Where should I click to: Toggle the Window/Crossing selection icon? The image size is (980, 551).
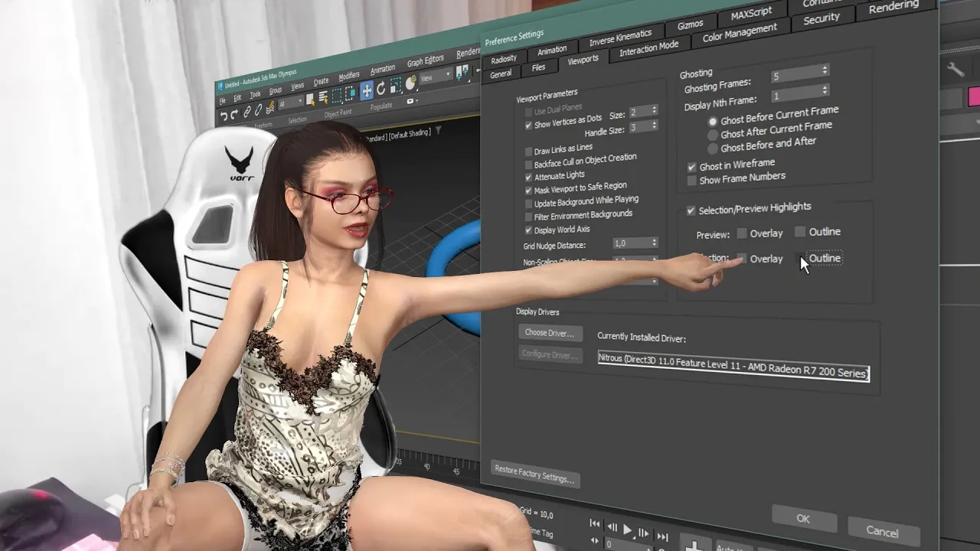350,93
